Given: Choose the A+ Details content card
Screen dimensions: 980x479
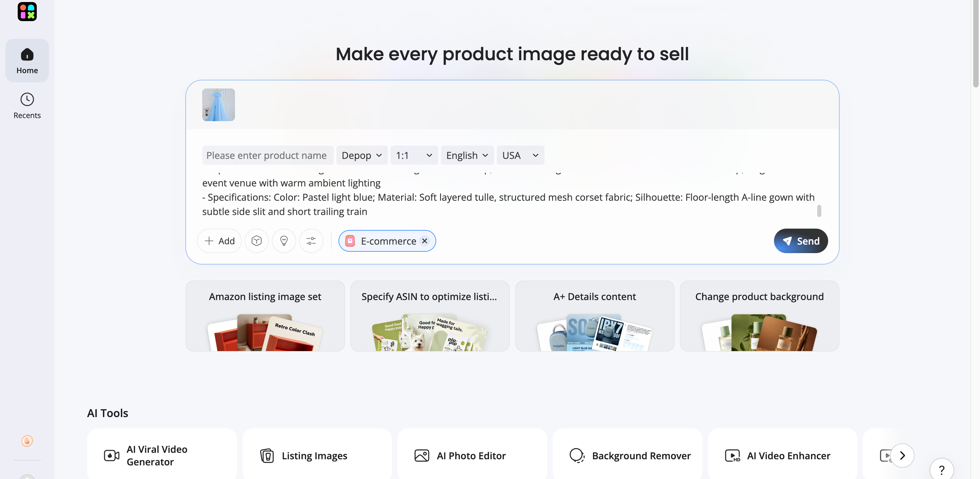Looking at the screenshot, I should click(595, 316).
